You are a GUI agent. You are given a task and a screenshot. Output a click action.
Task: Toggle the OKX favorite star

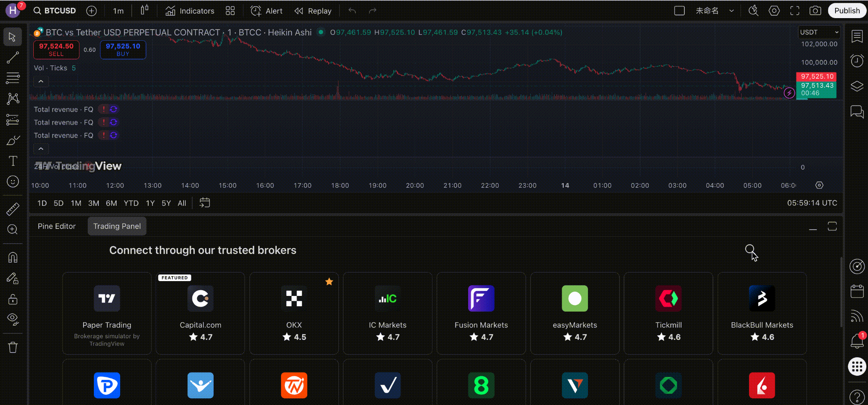point(329,282)
